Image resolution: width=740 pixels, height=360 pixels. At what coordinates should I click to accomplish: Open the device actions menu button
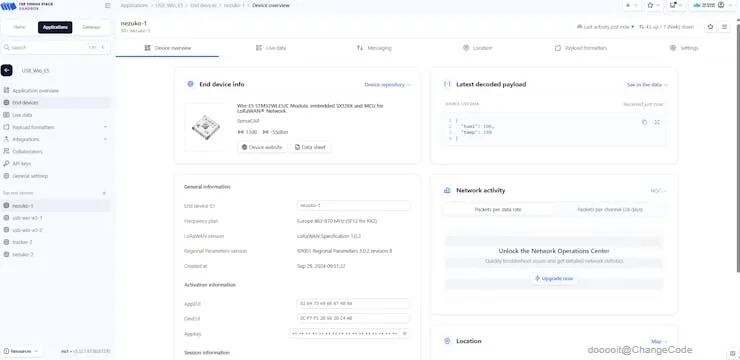pos(724,27)
